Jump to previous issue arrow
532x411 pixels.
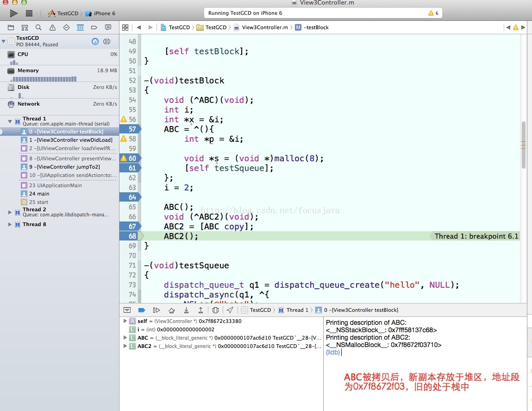tap(508, 27)
